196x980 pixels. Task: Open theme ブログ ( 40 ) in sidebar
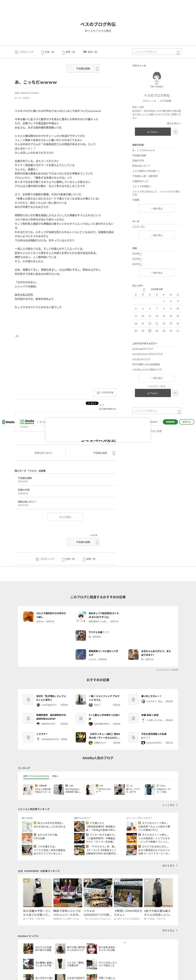(139, 227)
